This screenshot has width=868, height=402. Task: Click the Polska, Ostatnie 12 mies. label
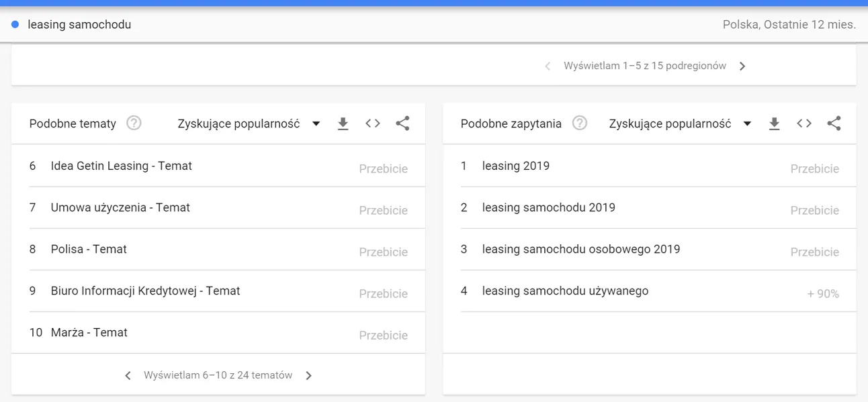click(x=789, y=25)
